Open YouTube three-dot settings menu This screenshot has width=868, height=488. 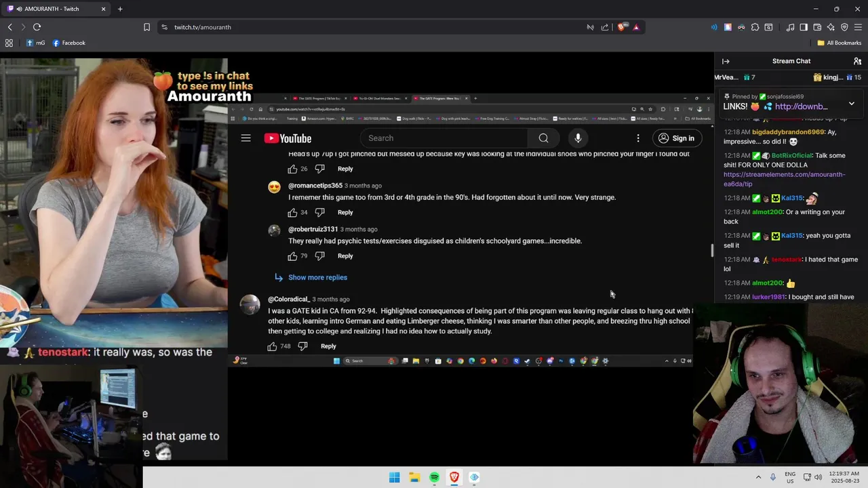coord(638,138)
